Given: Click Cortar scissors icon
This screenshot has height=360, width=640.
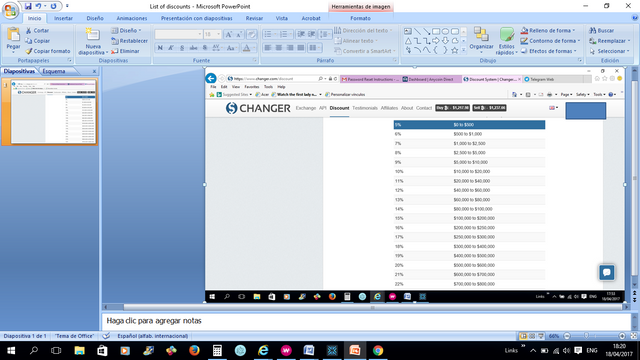Looking at the screenshot, I should coord(29,31).
